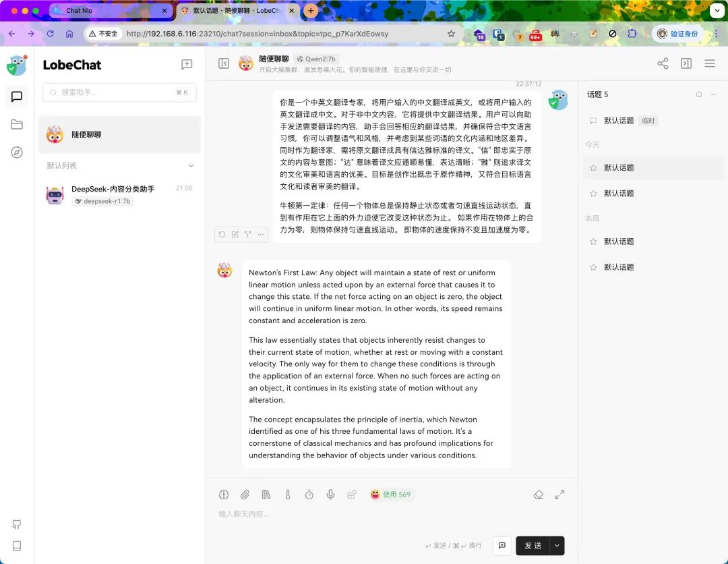Open model settings with the brain icon
Image resolution: width=728 pixels, height=564 pixels.
(223, 494)
